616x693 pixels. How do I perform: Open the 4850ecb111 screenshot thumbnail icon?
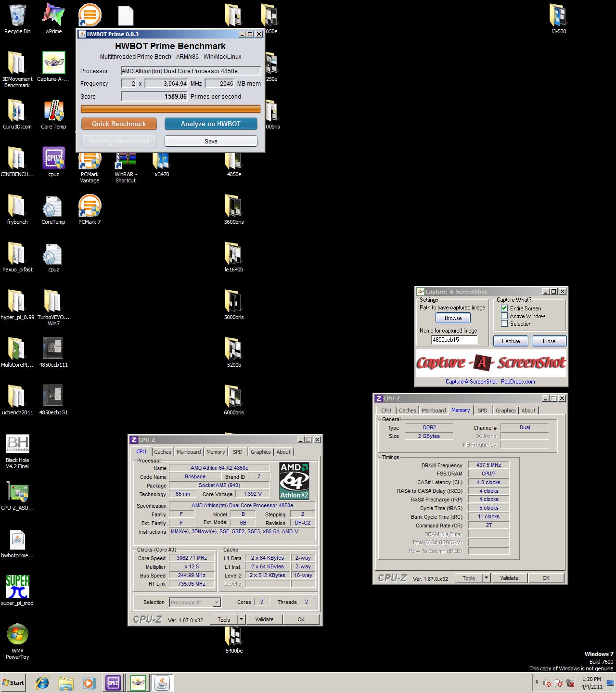click(x=53, y=347)
